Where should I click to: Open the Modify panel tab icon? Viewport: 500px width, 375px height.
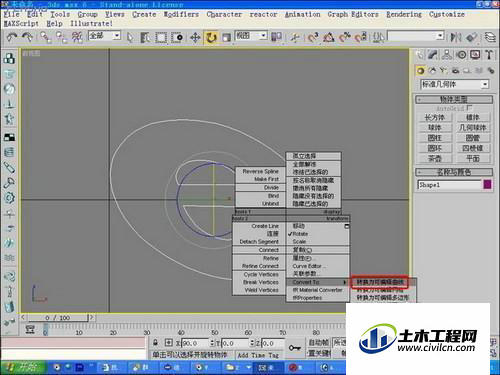(433, 55)
